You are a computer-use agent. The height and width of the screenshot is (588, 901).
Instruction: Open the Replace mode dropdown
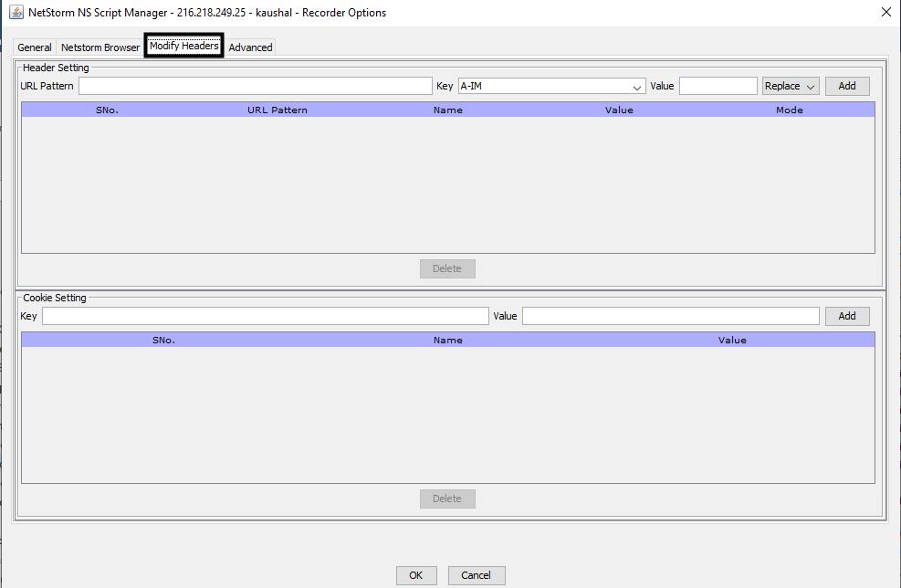coord(791,86)
